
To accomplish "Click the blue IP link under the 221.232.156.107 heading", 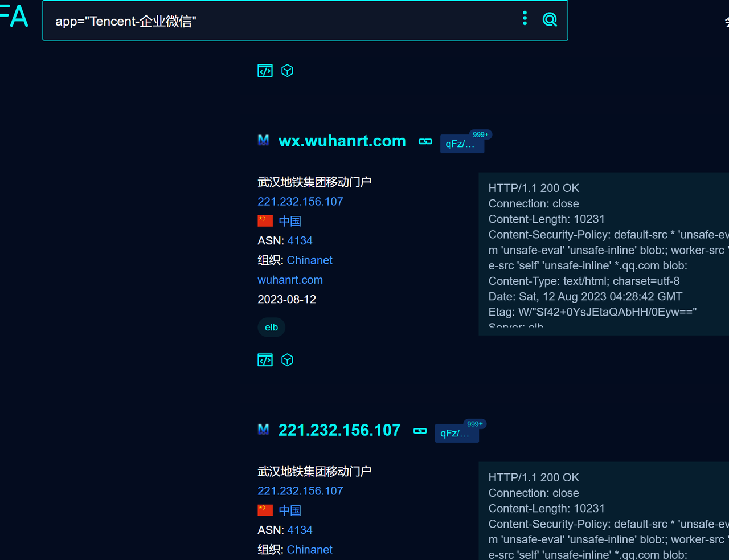I will [x=300, y=491].
